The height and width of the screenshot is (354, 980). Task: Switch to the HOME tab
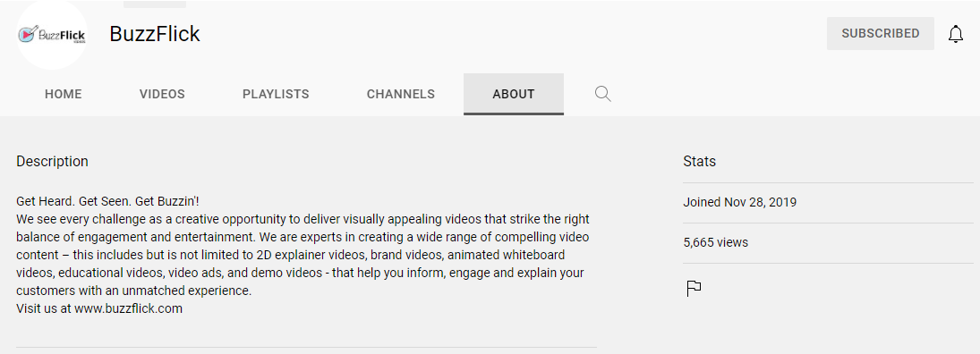point(64,94)
